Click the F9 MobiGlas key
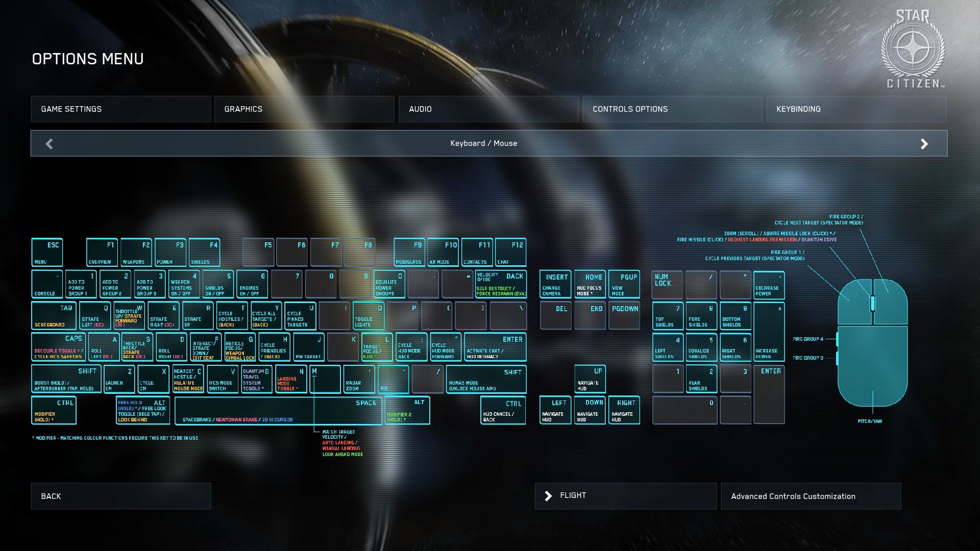The height and width of the screenshot is (551, 980). (x=409, y=252)
